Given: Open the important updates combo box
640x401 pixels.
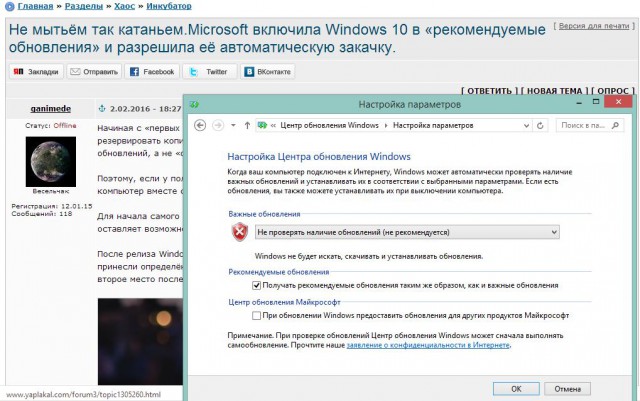Looking at the screenshot, I should pyautogui.click(x=407, y=232).
